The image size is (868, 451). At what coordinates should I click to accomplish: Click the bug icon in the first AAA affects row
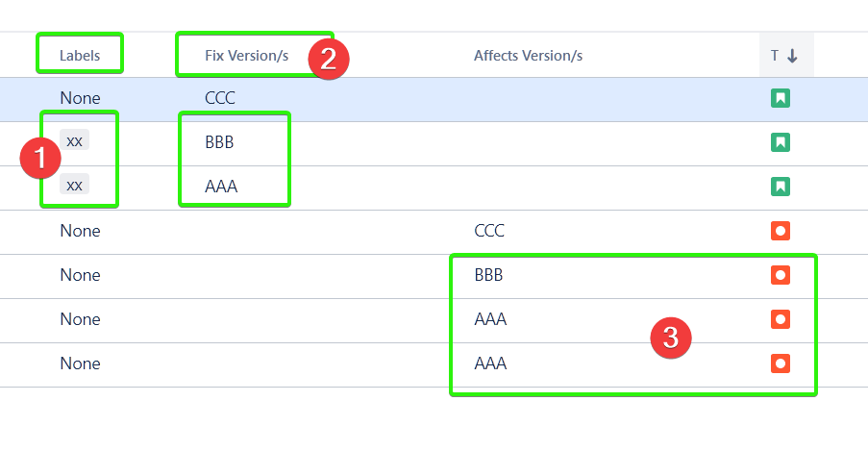point(780,319)
